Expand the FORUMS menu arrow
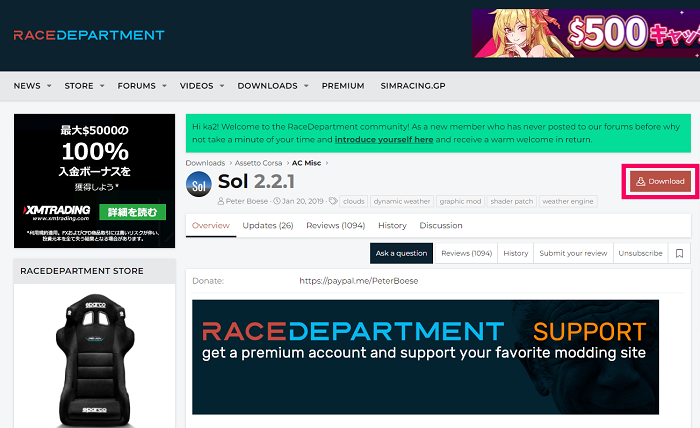The width and height of the screenshot is (700, 428). coord(164,86)
